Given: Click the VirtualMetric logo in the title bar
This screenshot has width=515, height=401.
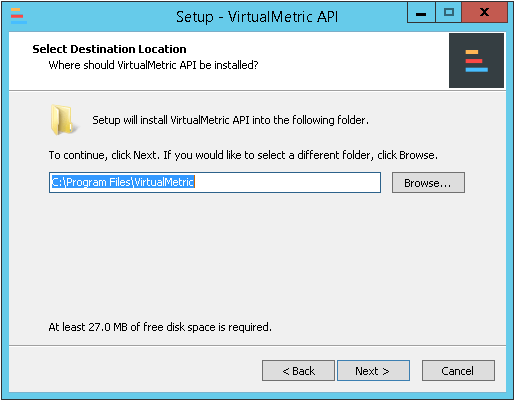Looking at the screenshot, I should point(19,16).
